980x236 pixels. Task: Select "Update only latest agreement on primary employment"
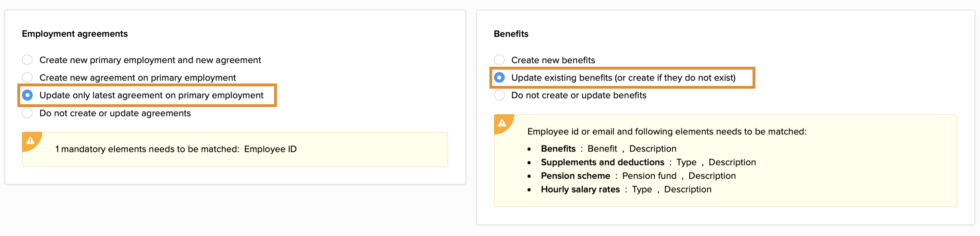point(28,95)
